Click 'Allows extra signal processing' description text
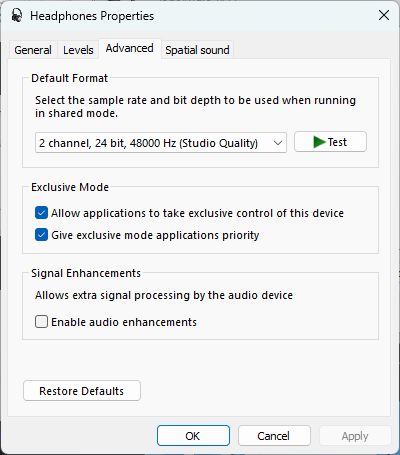 click(x=164, y=295)
